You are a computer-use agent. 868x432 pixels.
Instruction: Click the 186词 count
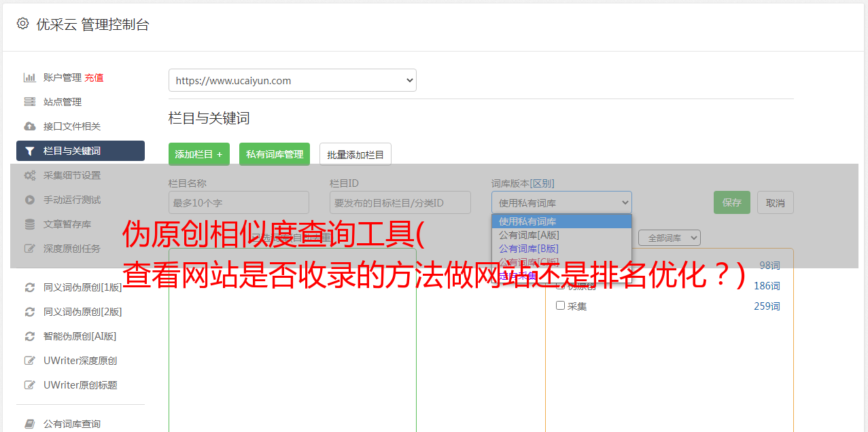click(767, 286)
